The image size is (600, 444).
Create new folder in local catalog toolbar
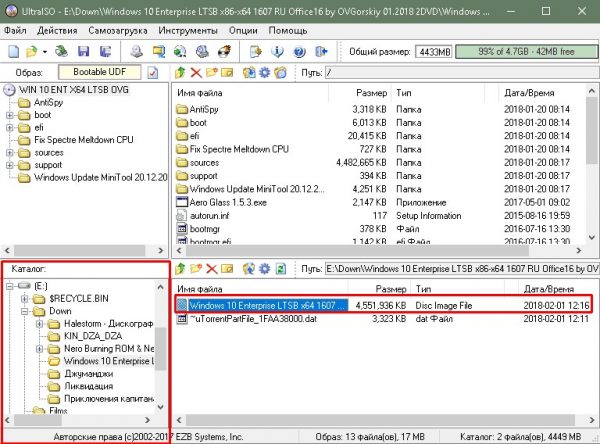click(x=196, y=269)
